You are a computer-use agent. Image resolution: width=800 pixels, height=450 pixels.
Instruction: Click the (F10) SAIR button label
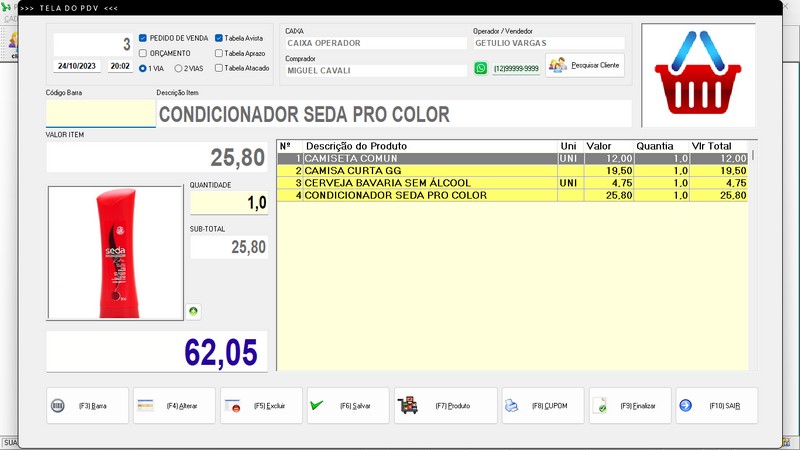725,406
